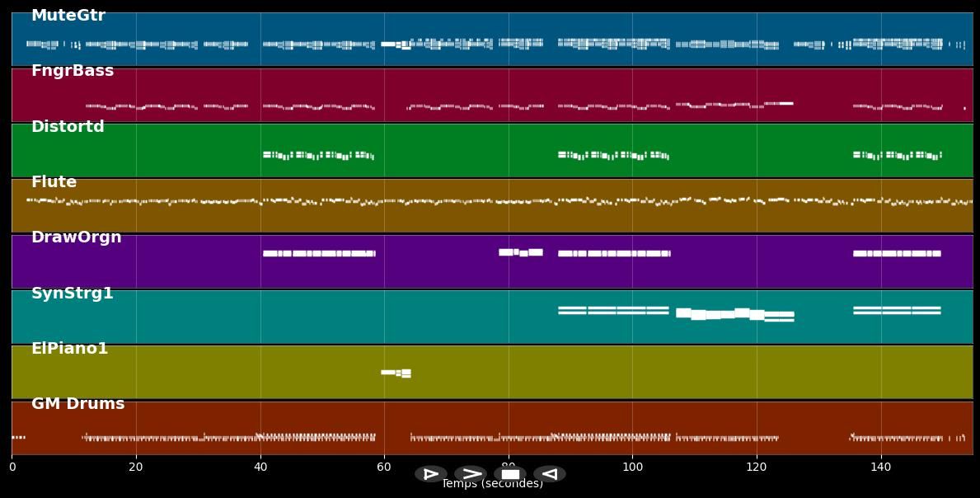Click the 120 second tick label
This screenshot has width=980, height=498.
pyautogui.click(x=757, y=467)
